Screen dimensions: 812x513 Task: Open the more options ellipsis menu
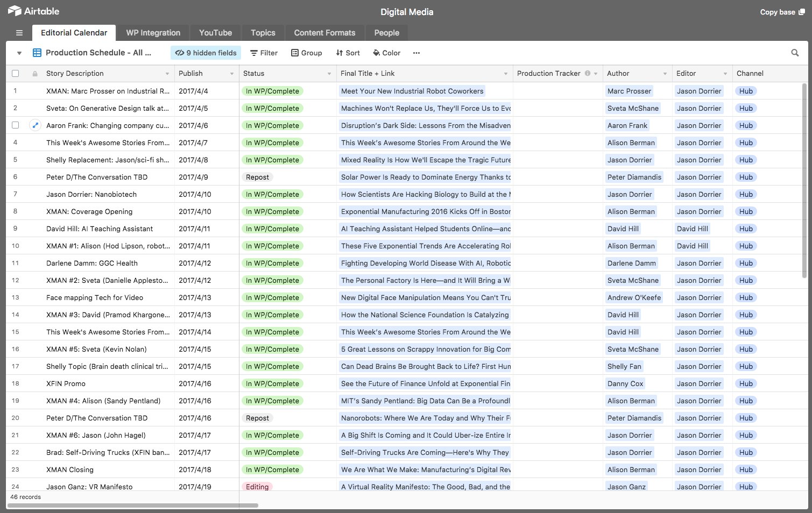tap(416, 53)
